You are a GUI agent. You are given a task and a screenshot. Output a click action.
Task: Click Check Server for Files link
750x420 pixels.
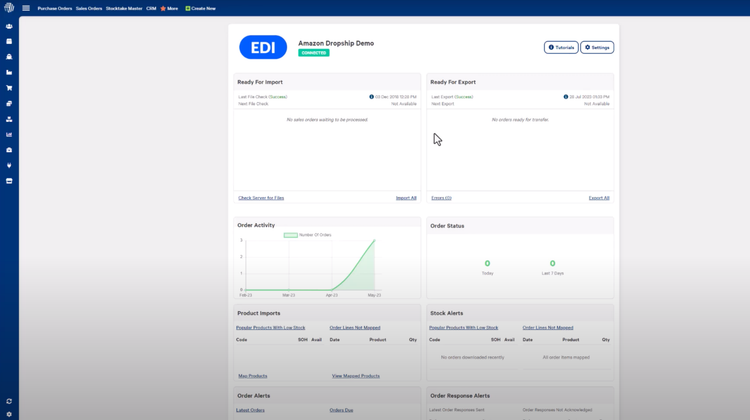click(261, 198)
